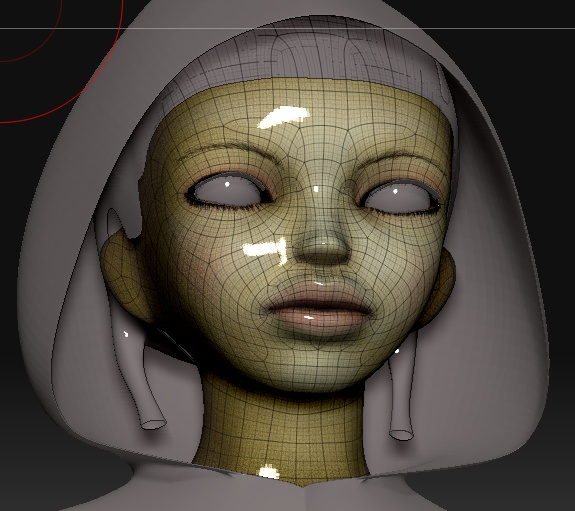Click the bright forehead specular highlight
575x511 pixels.
283,117
